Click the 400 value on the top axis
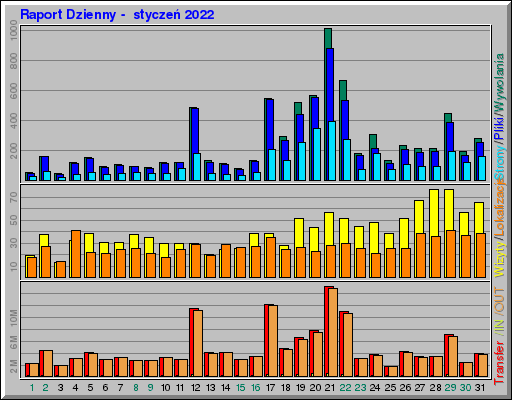The width and height of the screenshot is (512, 400). [14, 121]
